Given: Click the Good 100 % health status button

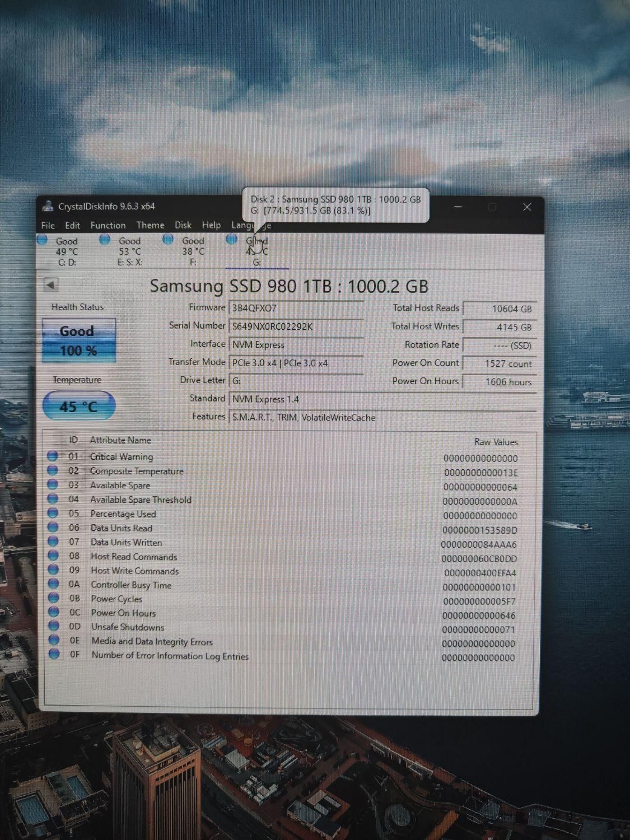Looking at the screenshot, I should [x=79, y=340].
